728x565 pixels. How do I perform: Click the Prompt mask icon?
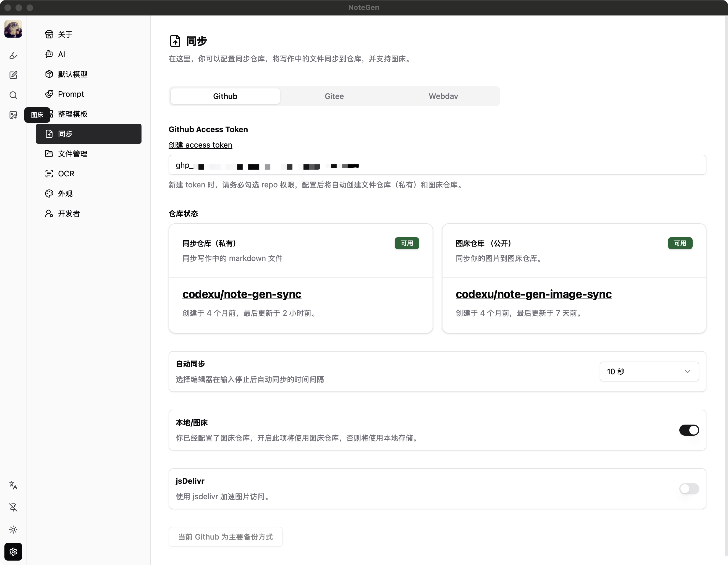pos(49,94)
